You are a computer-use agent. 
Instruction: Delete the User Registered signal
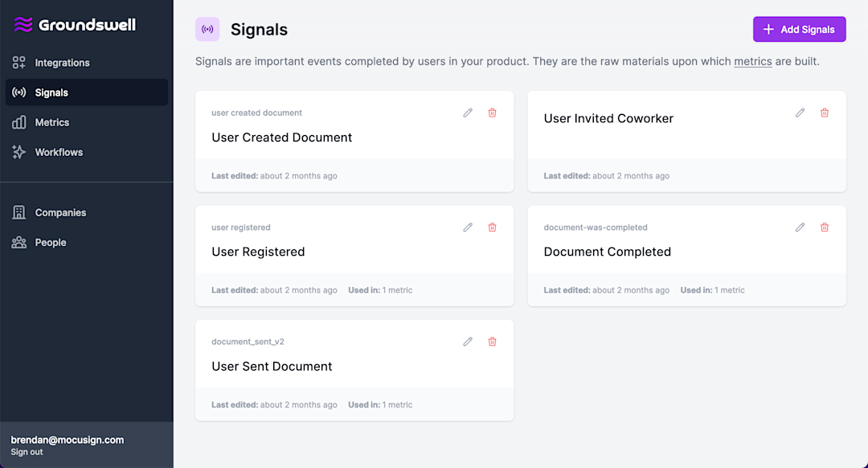click(x=493, y=228)
